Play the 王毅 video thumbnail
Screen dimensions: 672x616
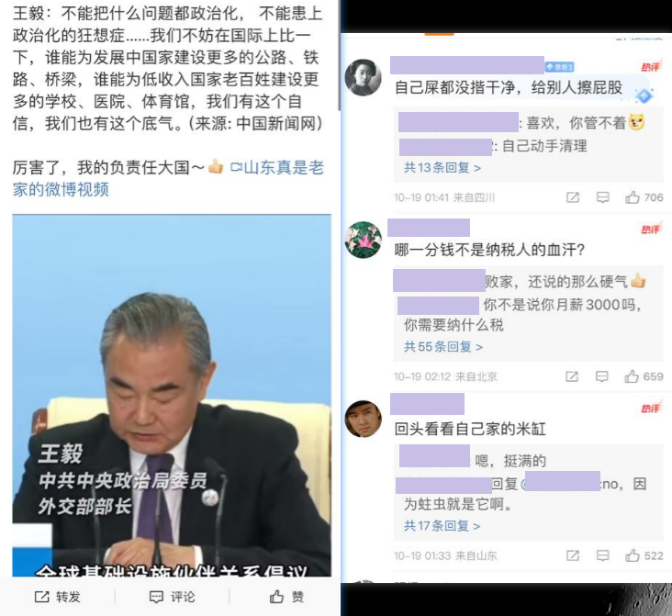pos(172,396)
